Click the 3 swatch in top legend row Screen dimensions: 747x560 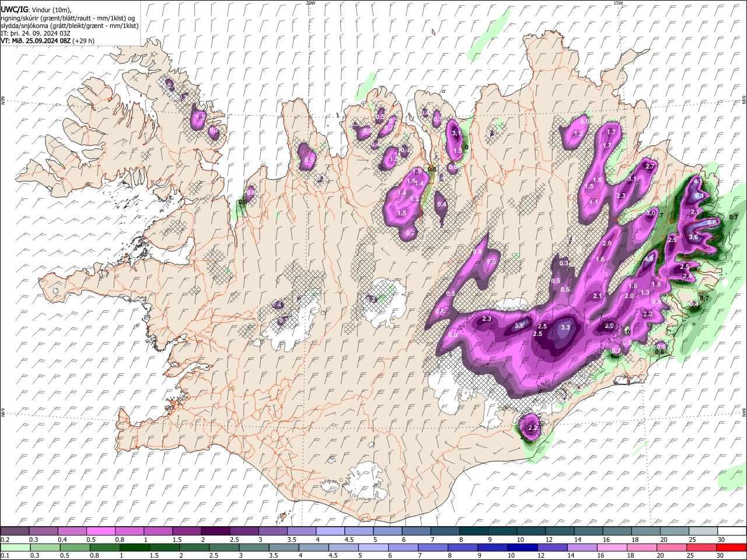273,531
